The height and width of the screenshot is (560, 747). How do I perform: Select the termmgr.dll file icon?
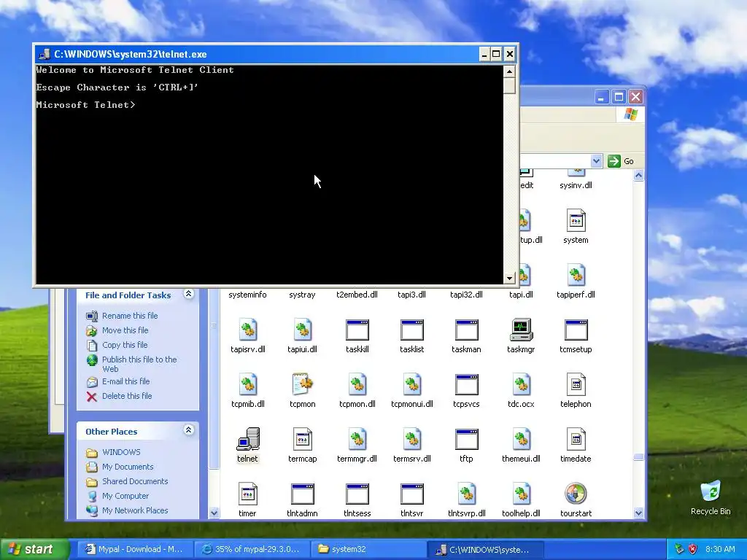pos(357,439)
